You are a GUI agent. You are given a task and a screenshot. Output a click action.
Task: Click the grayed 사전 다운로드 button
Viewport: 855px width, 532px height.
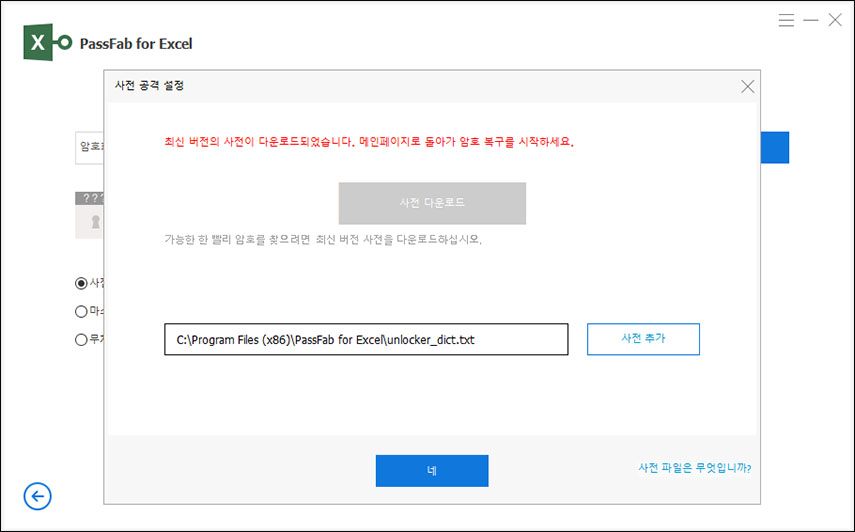[432, 203]
